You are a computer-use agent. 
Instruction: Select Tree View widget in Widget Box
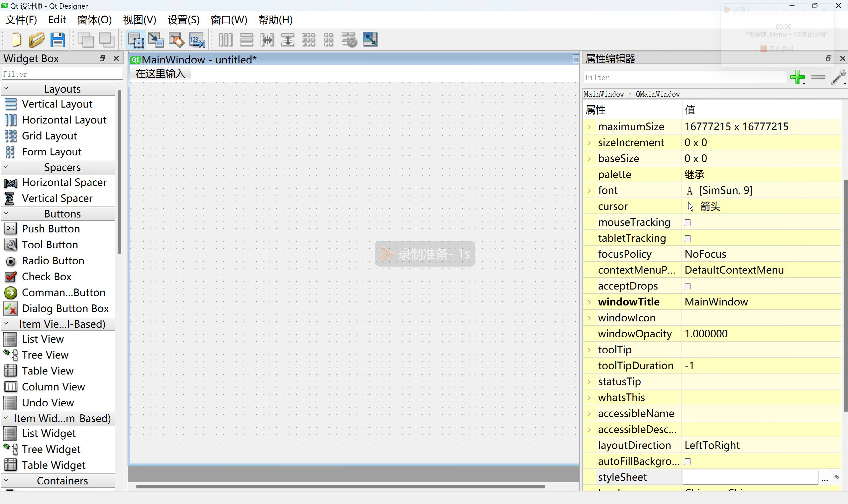45,355
